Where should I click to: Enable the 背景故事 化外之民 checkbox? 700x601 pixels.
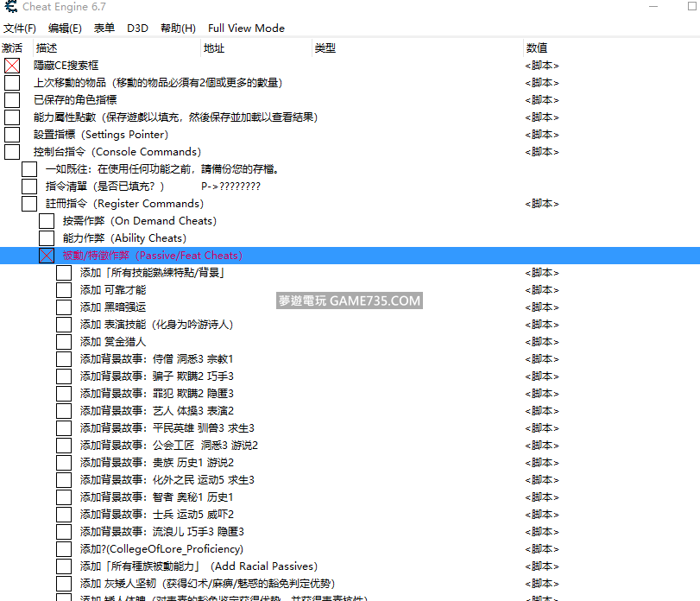pos(64,480)
